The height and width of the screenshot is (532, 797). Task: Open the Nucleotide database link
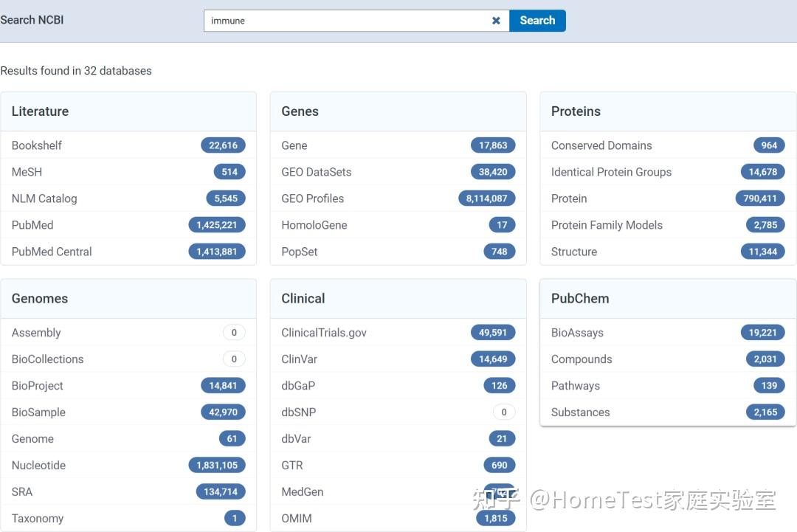pyautogui.click(x=38, y=466)
